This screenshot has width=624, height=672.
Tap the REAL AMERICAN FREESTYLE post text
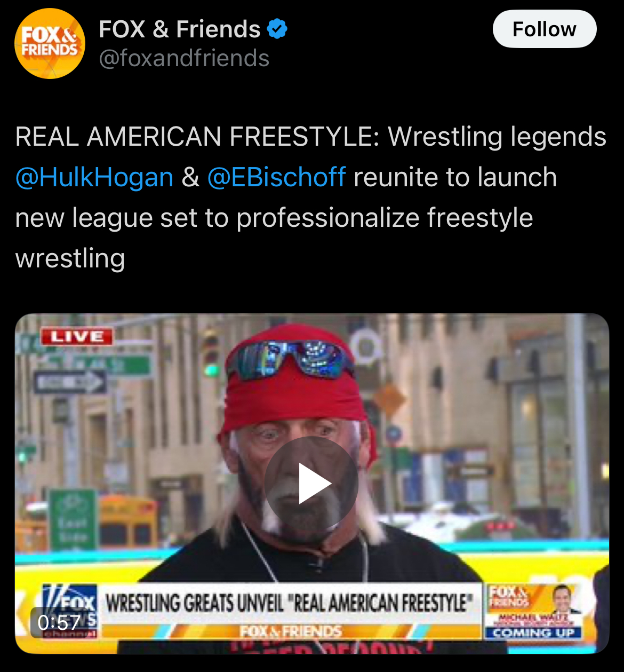311,197
